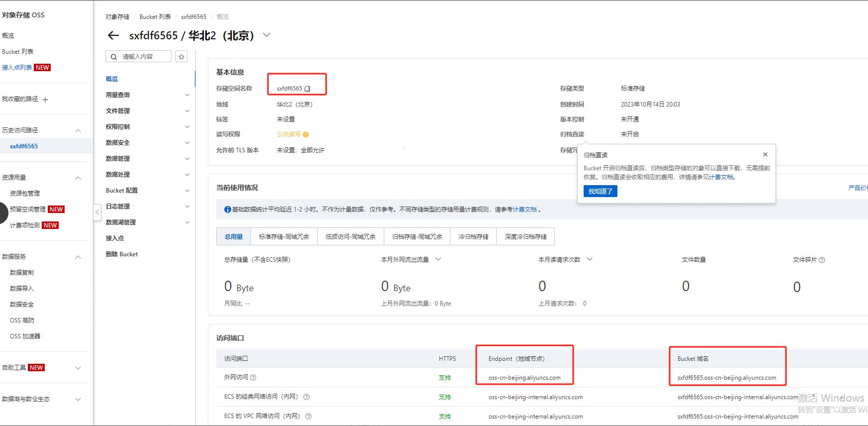Click the 我知道了 button

click(x=601, y=192)
